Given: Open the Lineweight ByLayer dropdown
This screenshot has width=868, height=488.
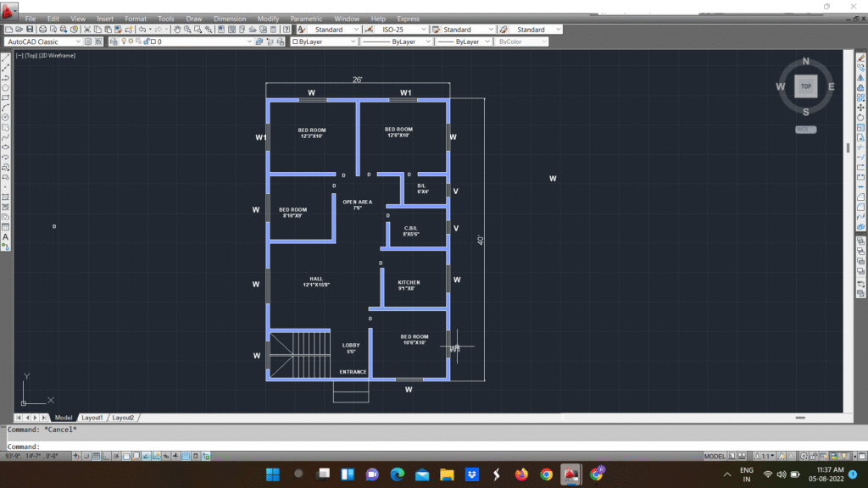Looking at the screenshot, I should point(464,42).
